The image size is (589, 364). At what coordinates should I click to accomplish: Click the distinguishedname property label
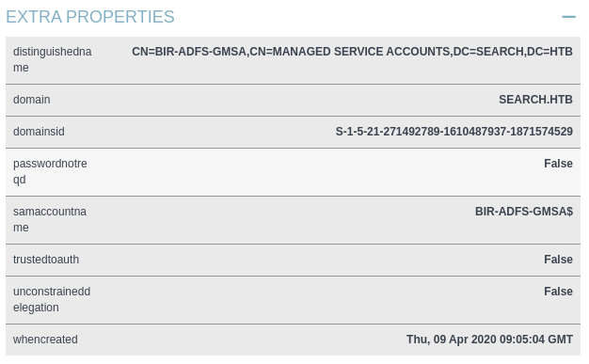click(x=52, y=59)
